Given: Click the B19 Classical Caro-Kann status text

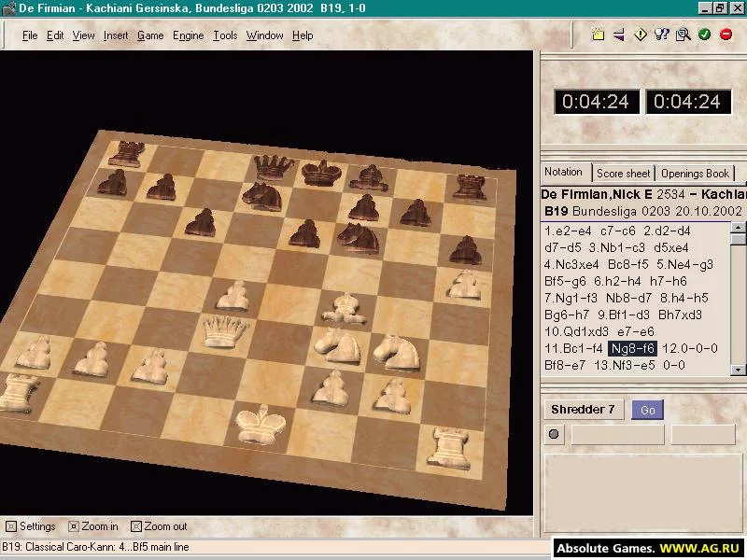Looking at the screenshot, I should tap(96, 547).
